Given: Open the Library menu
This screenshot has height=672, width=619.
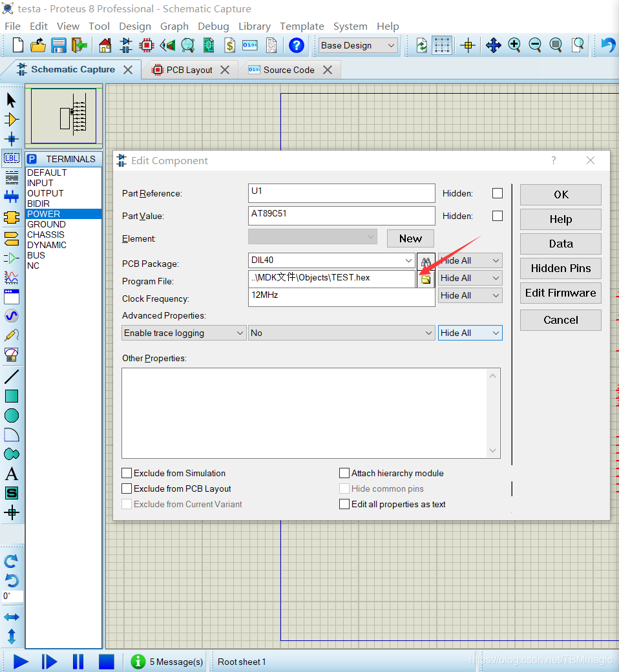Looking at the screenshot, I should (x=254, y=26).
